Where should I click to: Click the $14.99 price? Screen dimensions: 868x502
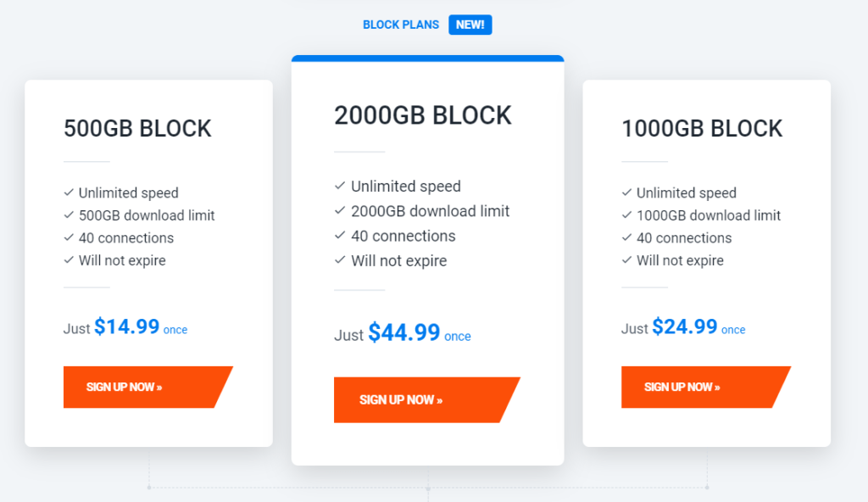click(127, 326)
